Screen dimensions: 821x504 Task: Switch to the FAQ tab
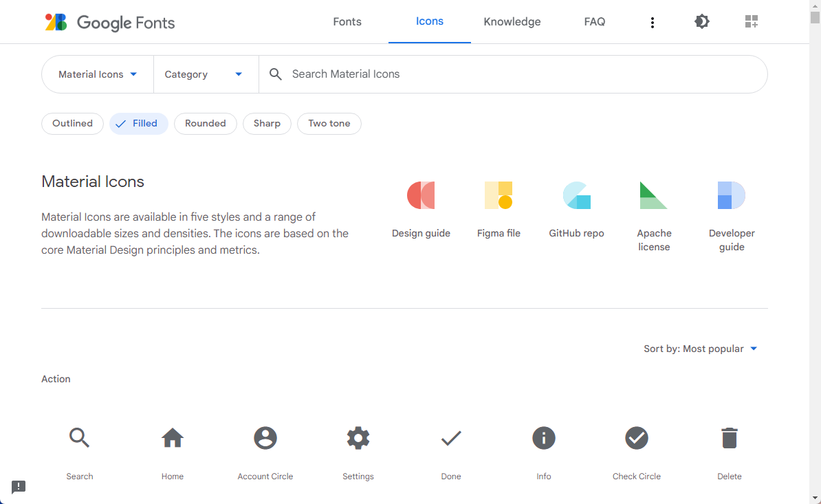click(594, 21)
